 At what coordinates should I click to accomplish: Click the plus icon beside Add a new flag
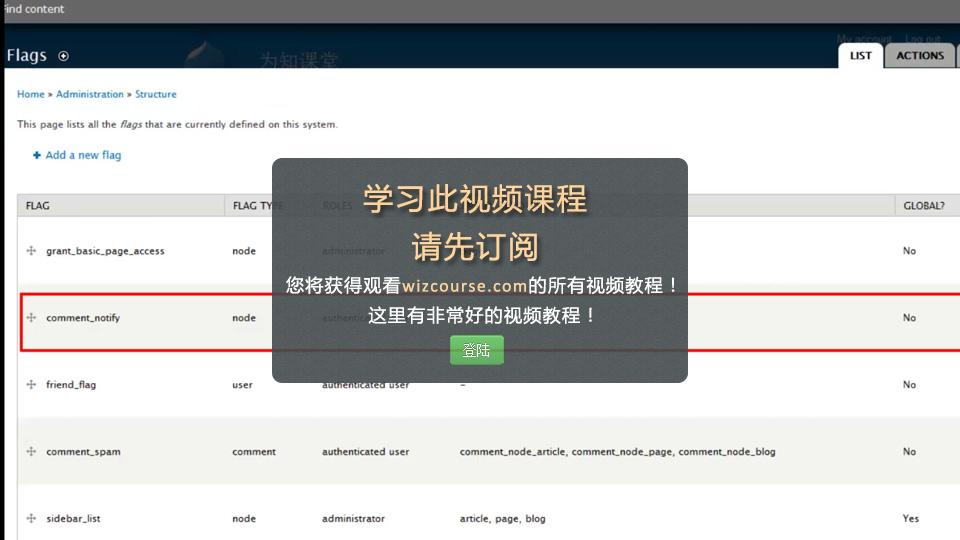[x=37, y=155]
